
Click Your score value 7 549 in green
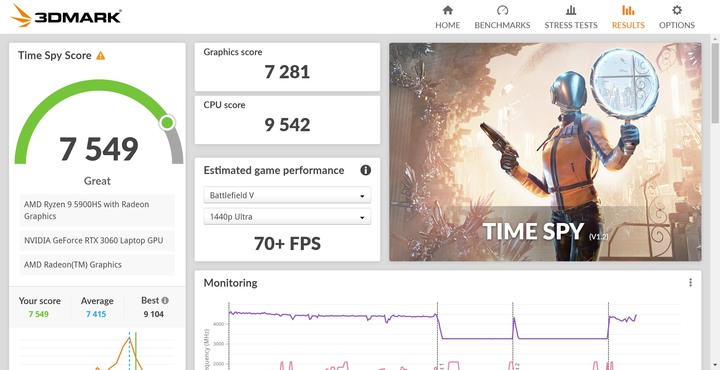pos(39,314)
